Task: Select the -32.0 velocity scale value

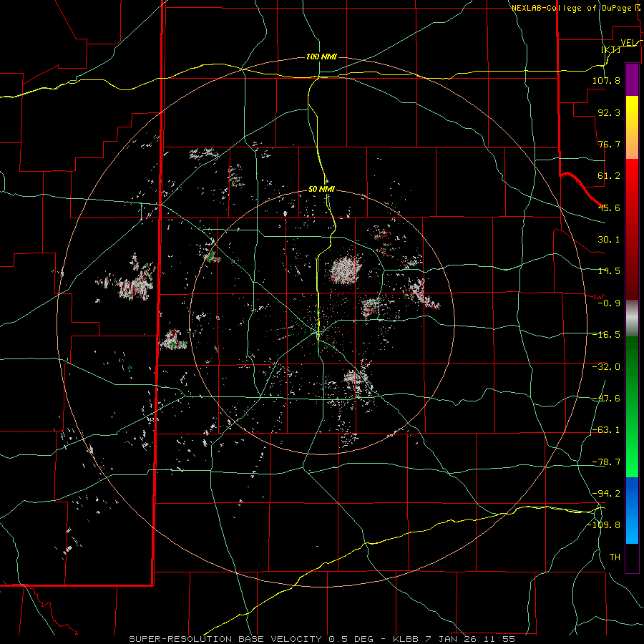Action: pyautogui.click(x=606, y=367)
